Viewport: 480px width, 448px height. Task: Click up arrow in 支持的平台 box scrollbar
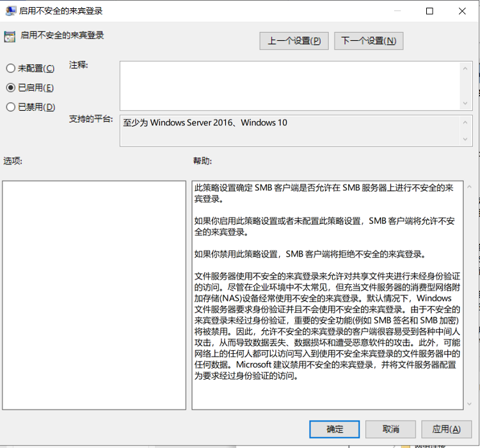(x=467, y=123)
